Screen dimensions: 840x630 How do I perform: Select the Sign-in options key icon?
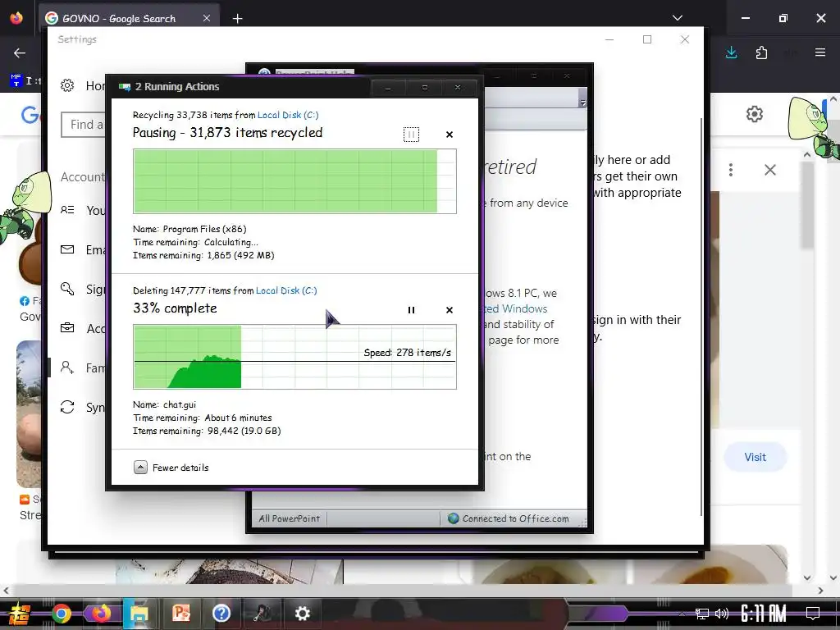(x=67, y=289)
